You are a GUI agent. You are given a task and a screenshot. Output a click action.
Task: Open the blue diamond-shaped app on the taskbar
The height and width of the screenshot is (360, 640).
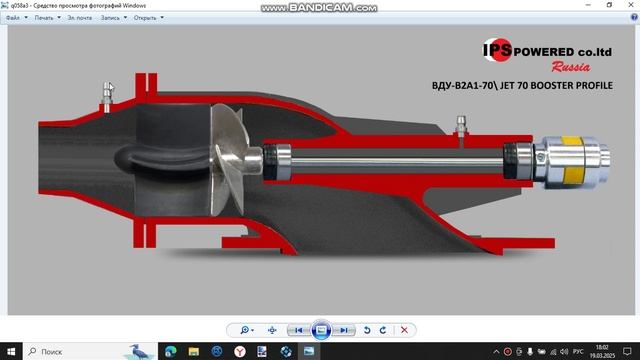pyautogui.click(x=286, y=351)
